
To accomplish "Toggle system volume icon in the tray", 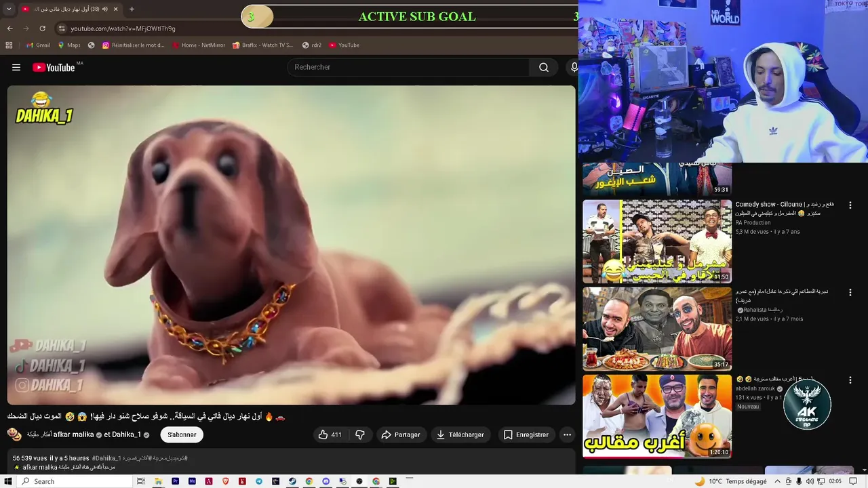I will point(810,481).
